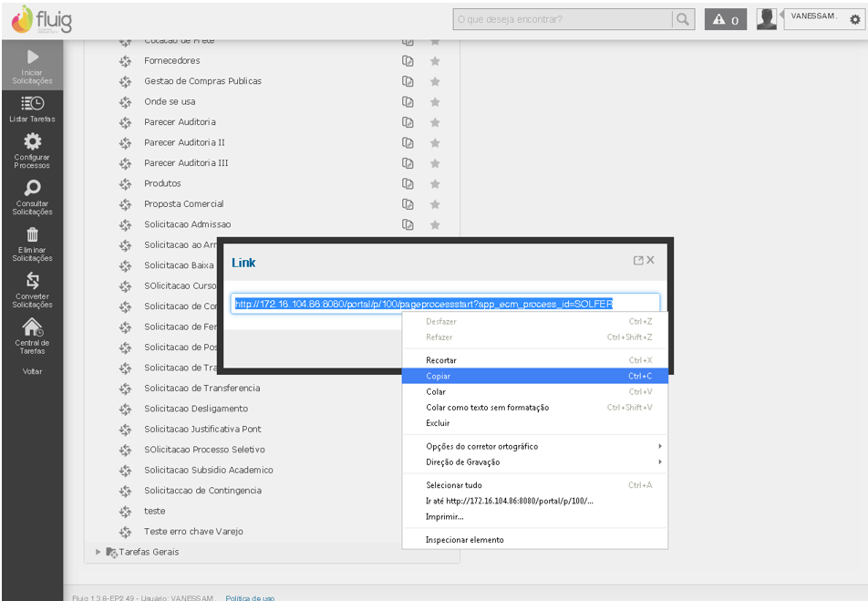Image resolution: width=868 pixels, height=601 pixels.
Task: Click the search magnifier button
Action: [682, 19]
